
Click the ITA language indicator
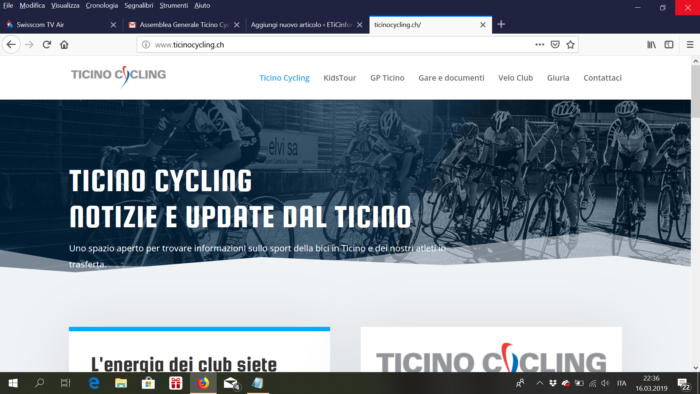click(x=621, y=383)
